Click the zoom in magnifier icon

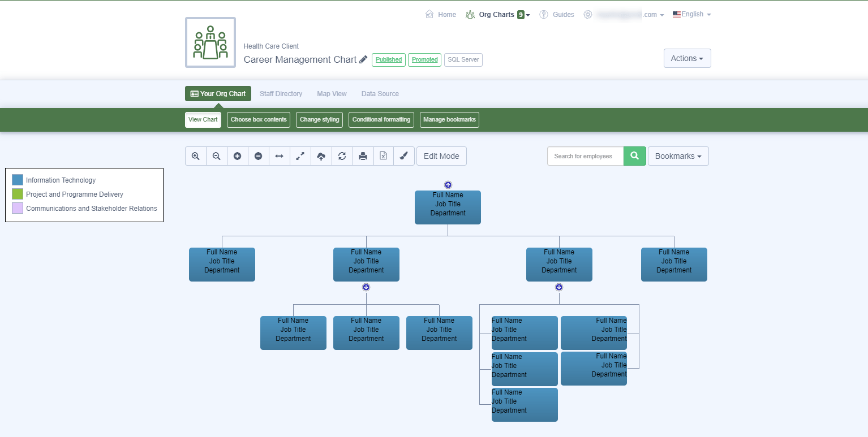click(x=196, y=156)
